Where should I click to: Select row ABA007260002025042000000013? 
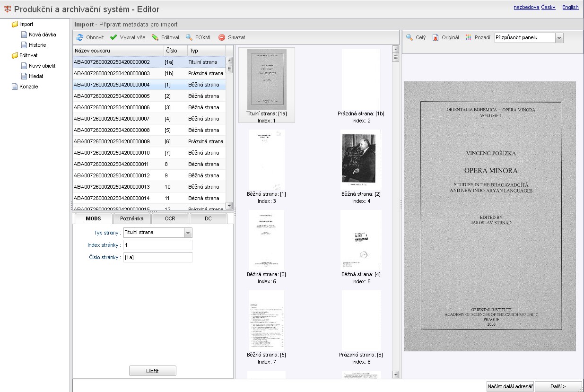tap(149, 187)
